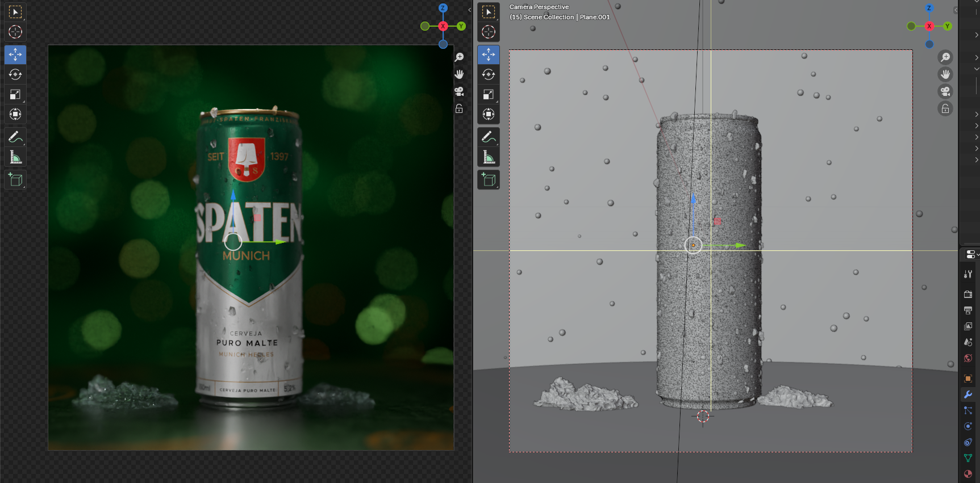Open the Particles properties tab
This screenshot has width=980, height=483.
[968, 410]
